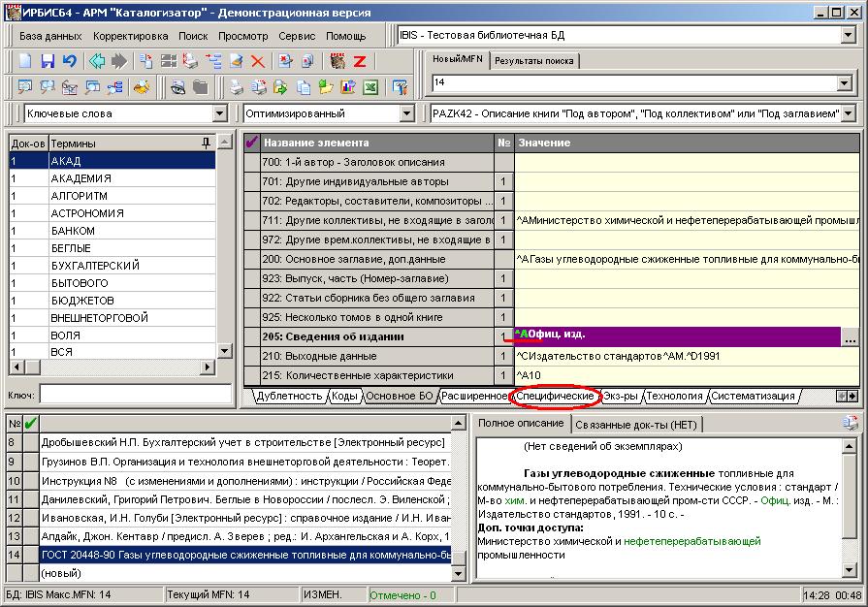The height and width of the screenshot is (607, 868).
Task: Click the plain printer icon in second toolbar
Action: point(237,87)
